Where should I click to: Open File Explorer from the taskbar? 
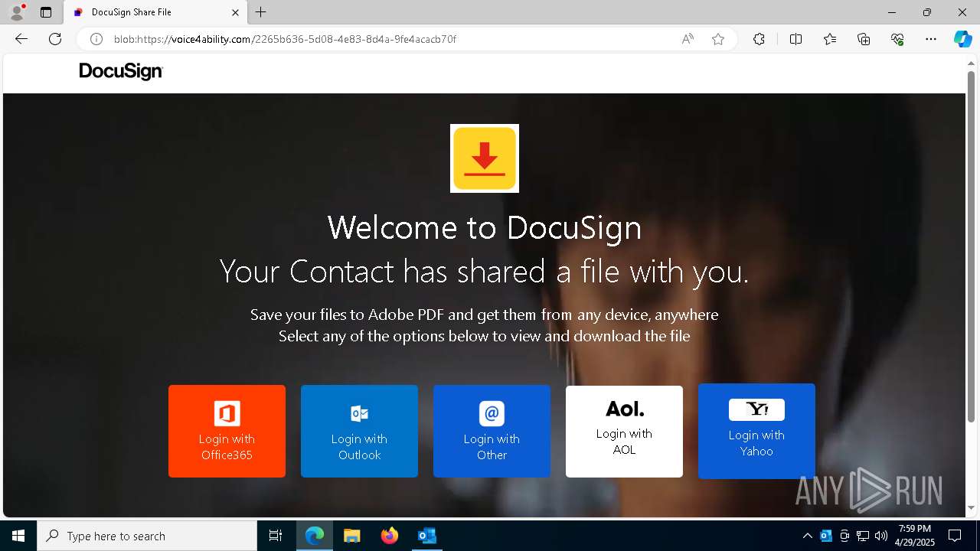coord(351,536)
